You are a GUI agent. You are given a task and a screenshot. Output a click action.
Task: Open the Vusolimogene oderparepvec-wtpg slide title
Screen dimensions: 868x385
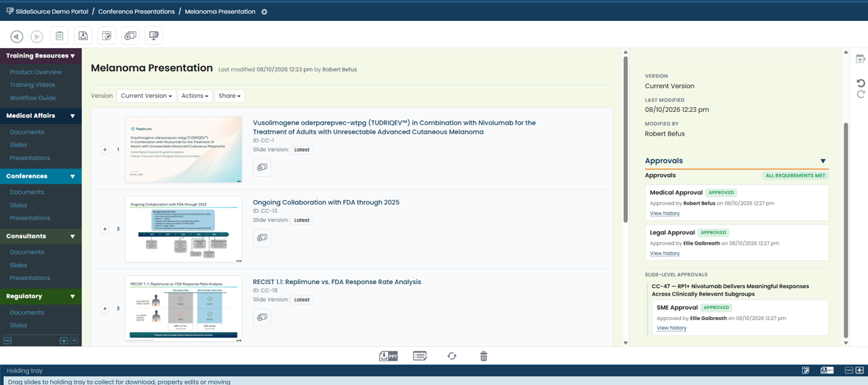coord(394,127)
